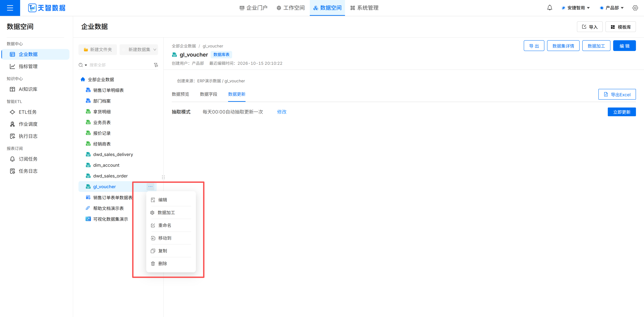644x317 pixels.
Task: Go to 系统管理 in top navigation
Action: tap(364, 8)
